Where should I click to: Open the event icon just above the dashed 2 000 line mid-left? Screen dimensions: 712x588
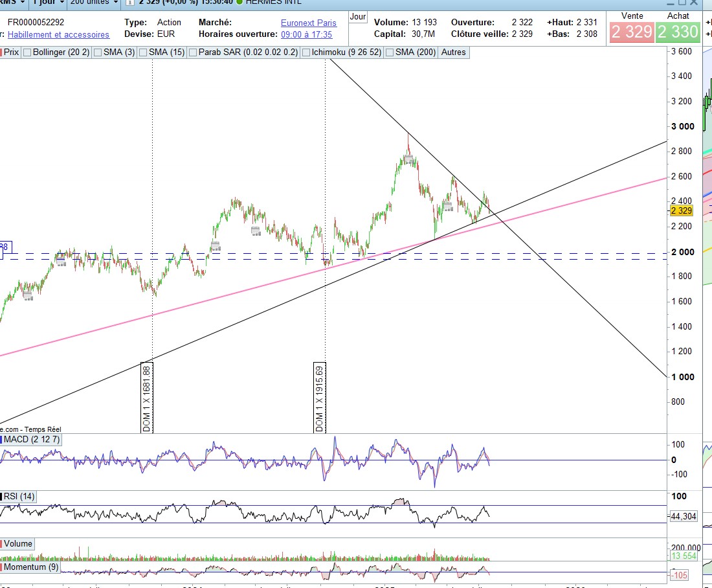pyautogui.click(x=216, y=246)
